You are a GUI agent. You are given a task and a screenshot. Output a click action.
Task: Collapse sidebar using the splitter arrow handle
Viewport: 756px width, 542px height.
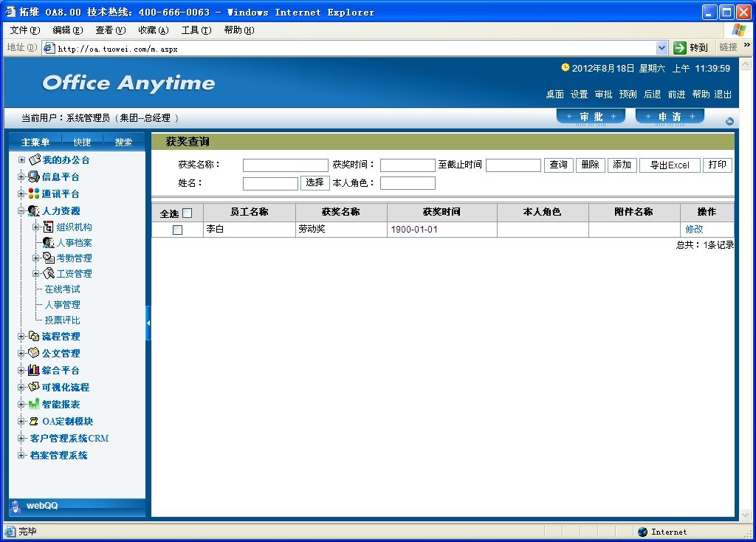click(x=148, y=323)
